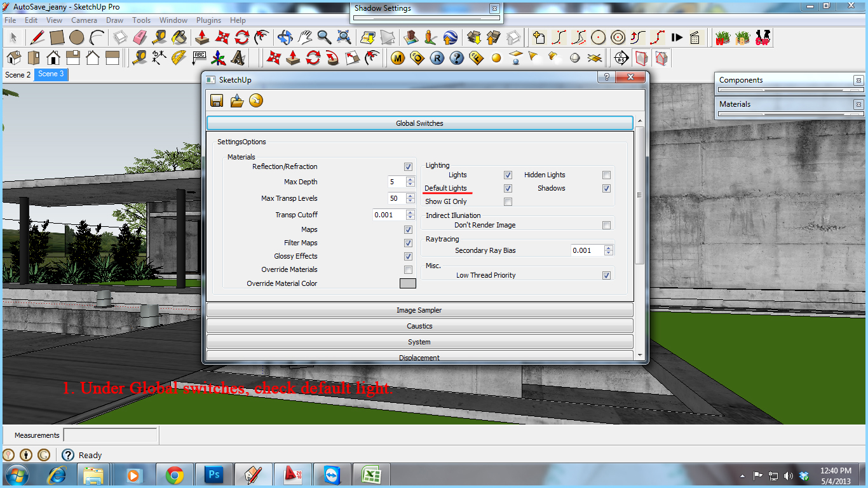The width and height of the screenshot is (868, 488).
Task: Enable Override Materials checkbox
Action: pos(408,270)
